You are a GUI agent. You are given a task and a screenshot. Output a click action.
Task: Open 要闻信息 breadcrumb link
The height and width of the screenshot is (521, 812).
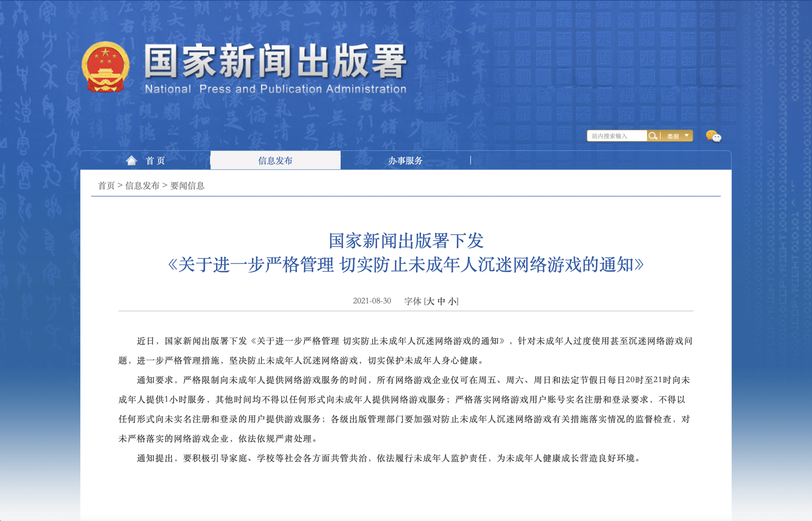[187, 186]
